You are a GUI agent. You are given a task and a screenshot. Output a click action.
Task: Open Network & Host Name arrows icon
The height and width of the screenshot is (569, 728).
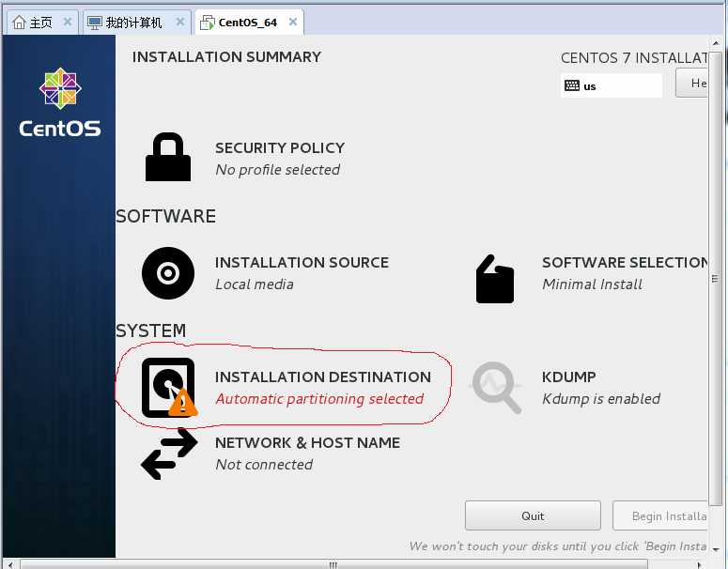click(x=169, y=454)
